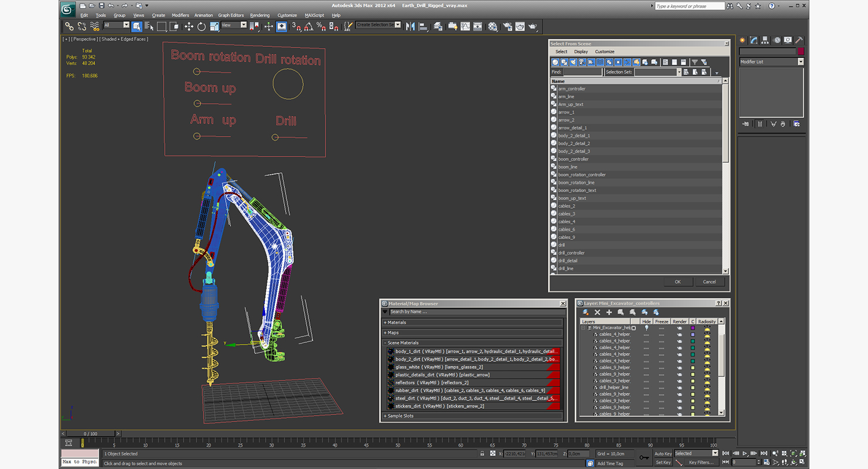Click the time slider showing 0 / 100
The image size is (868, 469).
90,434
